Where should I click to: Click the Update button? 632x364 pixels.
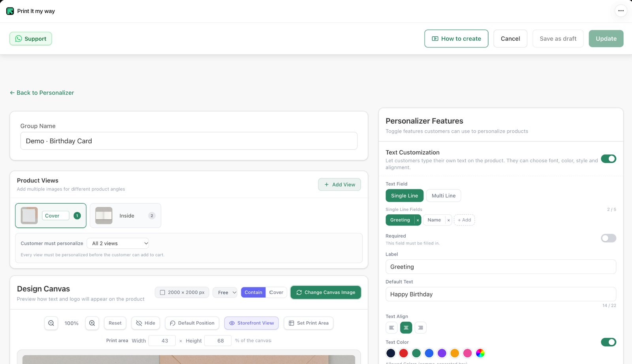606,39
